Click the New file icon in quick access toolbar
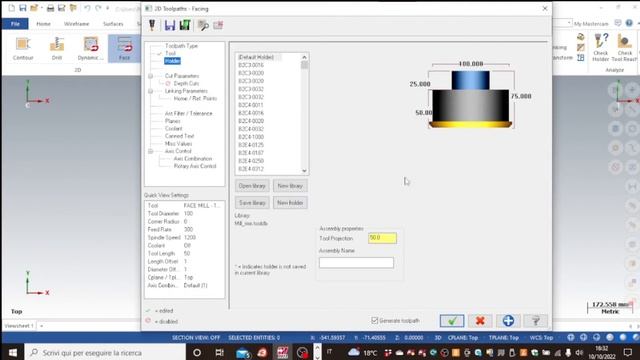640x360 pixels. 11,8
